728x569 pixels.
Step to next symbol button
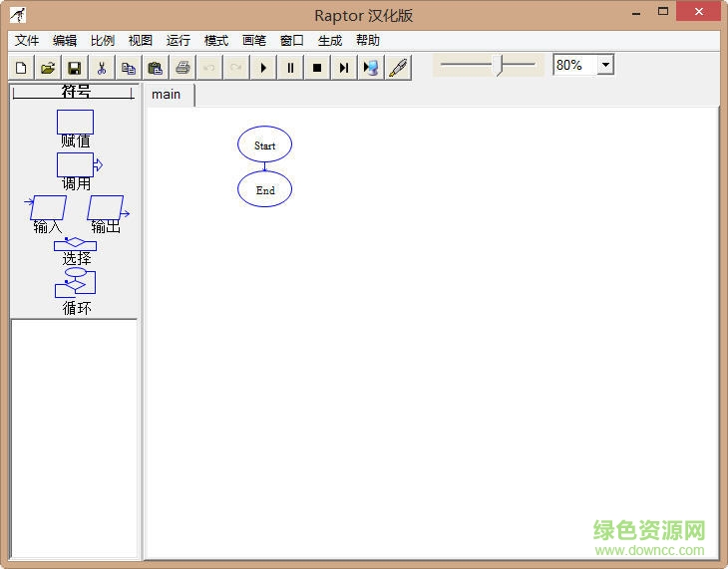(x=344, y=68)
